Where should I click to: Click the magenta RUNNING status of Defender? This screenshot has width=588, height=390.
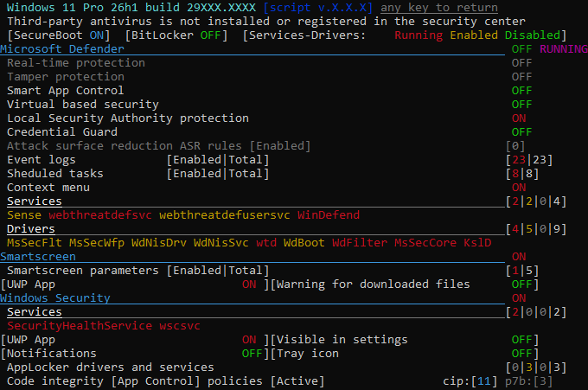tap(564, 49)
